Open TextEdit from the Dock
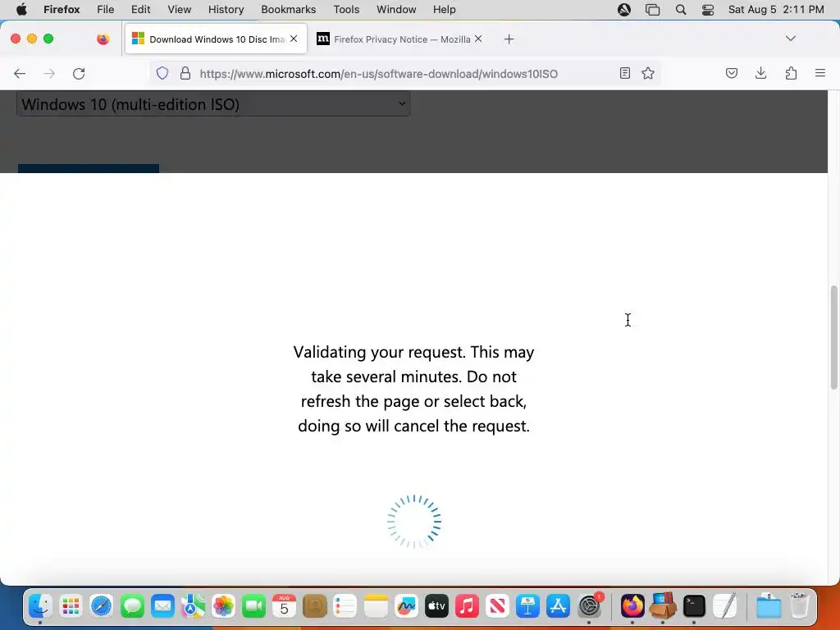The width and height of the screenshot is (840, 630). pyautogui.click(x=725, y=606)
